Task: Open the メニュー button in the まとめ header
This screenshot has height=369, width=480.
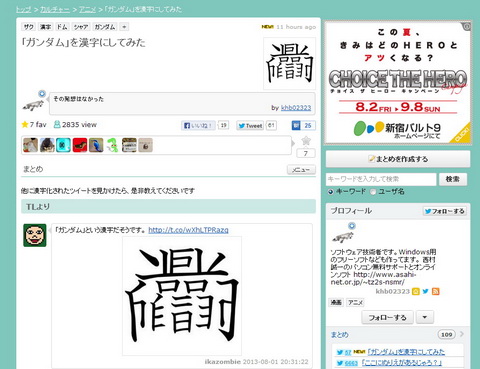Action: tap(301, 170)
